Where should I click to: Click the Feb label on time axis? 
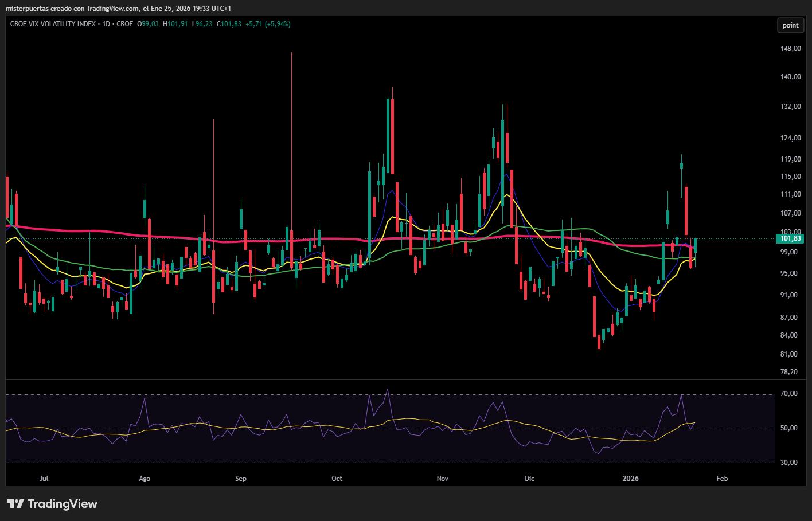tap(722, 479)
